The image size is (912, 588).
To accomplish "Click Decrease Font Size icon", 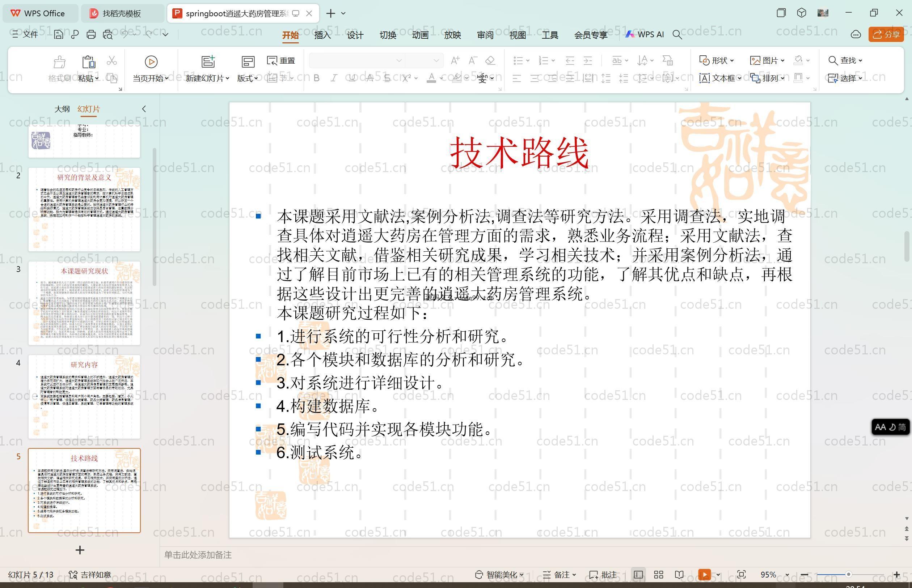I will tap(473, 60).
